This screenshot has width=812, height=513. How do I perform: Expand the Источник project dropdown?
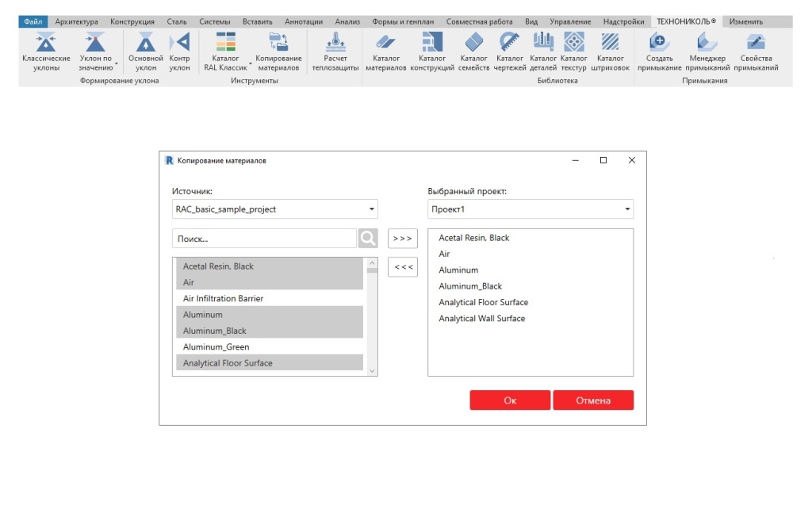tap(372, 209)
